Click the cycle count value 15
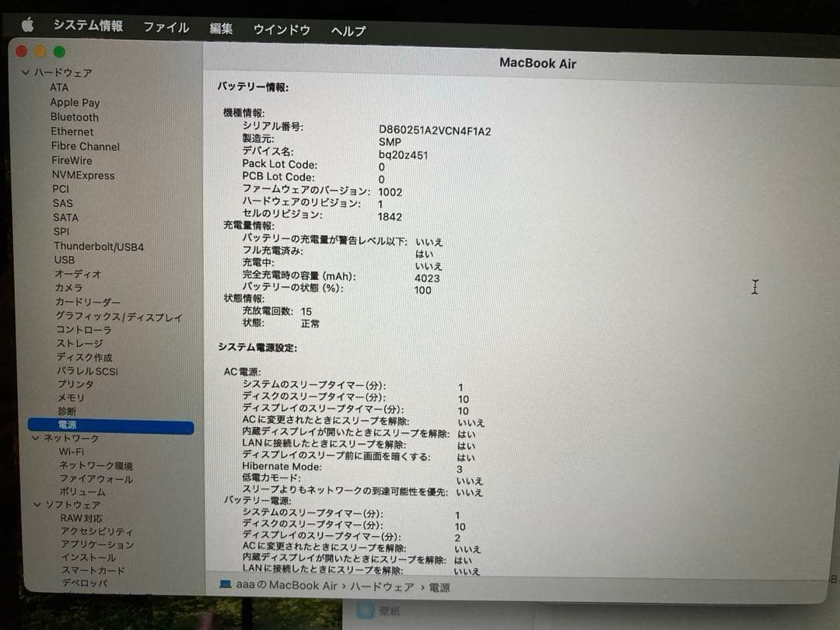This screenshot has width=840, height=630. coord(306,311)
